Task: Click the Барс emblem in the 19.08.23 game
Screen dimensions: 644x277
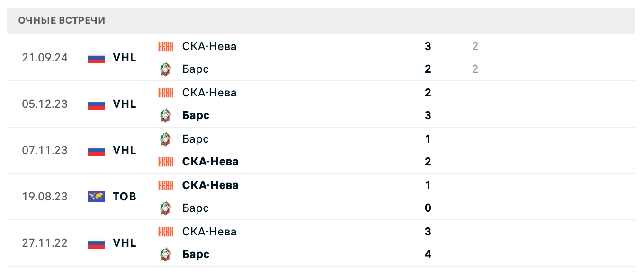Action: [x=166, y=208]
